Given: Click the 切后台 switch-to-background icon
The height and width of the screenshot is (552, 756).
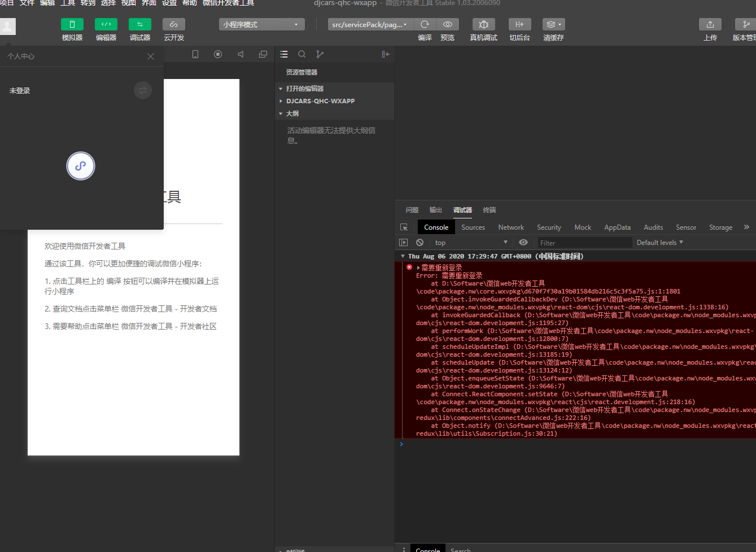Looking at the screenshot, I should tap(520, 24).
